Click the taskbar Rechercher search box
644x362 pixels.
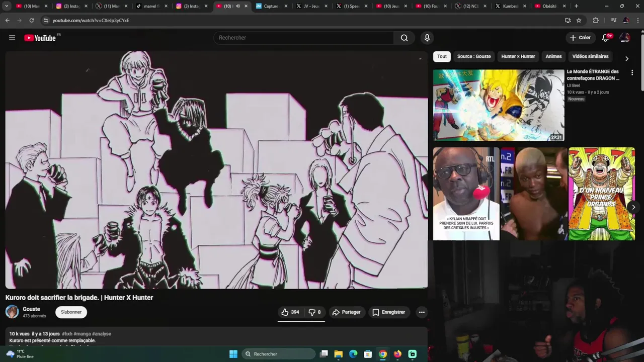(x=279, y=354)
